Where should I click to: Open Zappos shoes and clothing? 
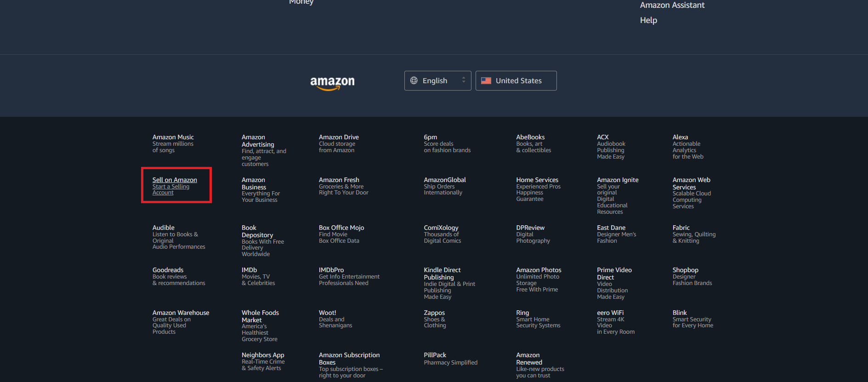coord(435,319)
